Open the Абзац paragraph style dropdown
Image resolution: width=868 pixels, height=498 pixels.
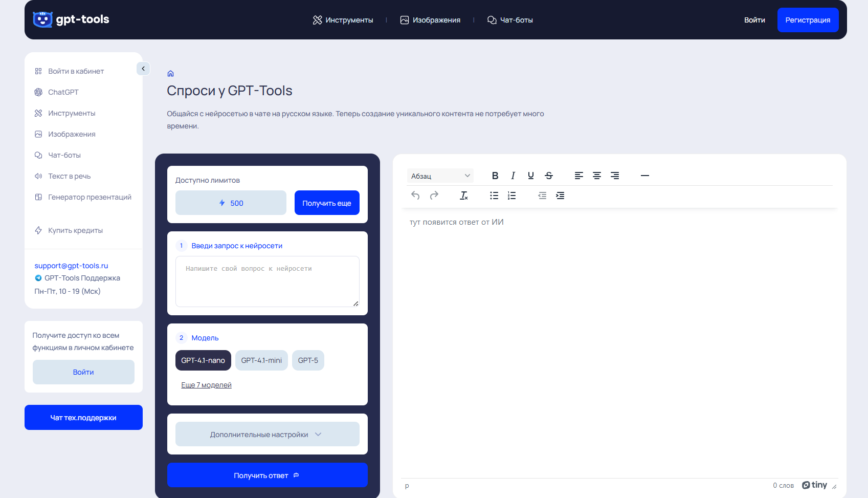440,175
